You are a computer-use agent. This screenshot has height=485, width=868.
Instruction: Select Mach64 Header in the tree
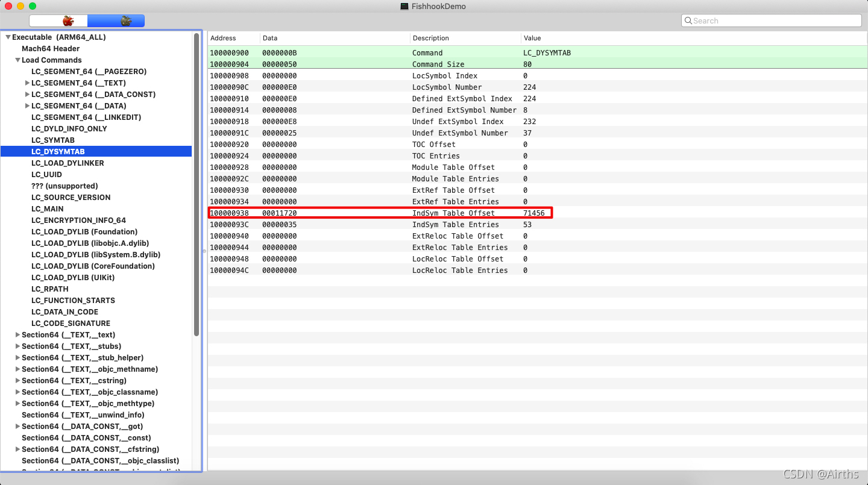[51, 49]
